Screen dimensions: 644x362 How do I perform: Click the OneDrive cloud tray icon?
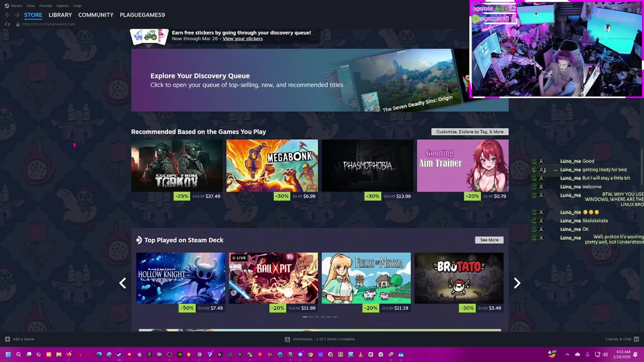point(578,354)
